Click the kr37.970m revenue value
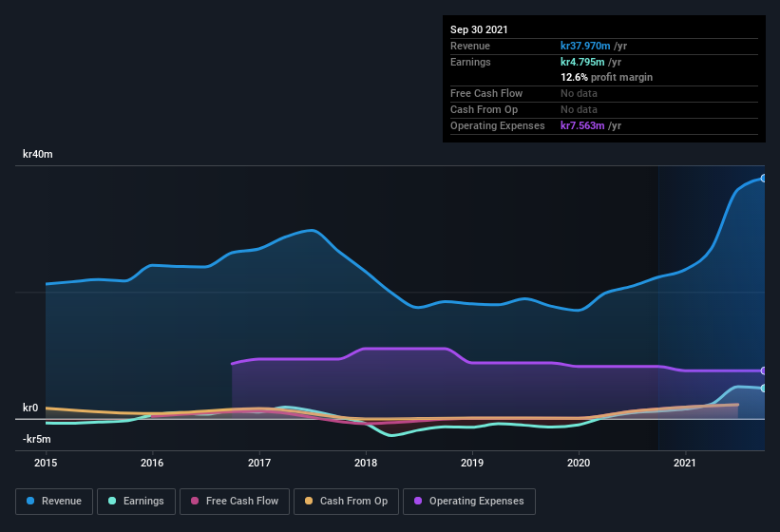This screenshot has width=780, height=532. [x=585, y=46]
